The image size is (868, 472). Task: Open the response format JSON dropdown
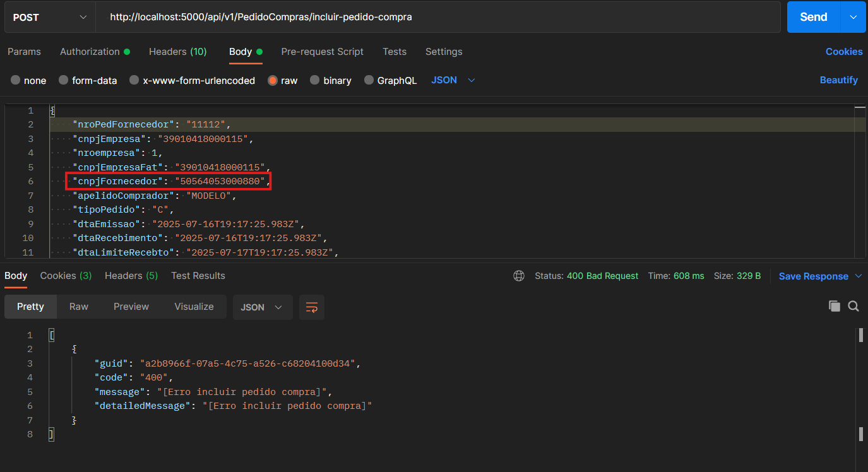point(262,307)
